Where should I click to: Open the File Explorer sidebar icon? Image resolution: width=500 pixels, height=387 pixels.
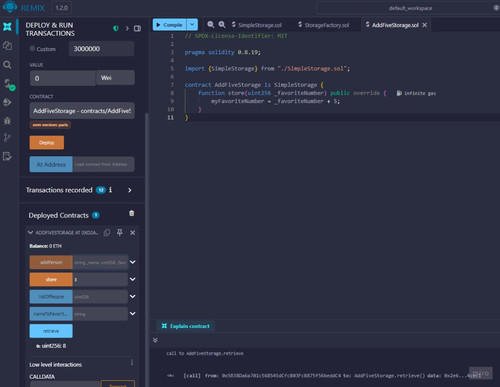coord(7,46)
